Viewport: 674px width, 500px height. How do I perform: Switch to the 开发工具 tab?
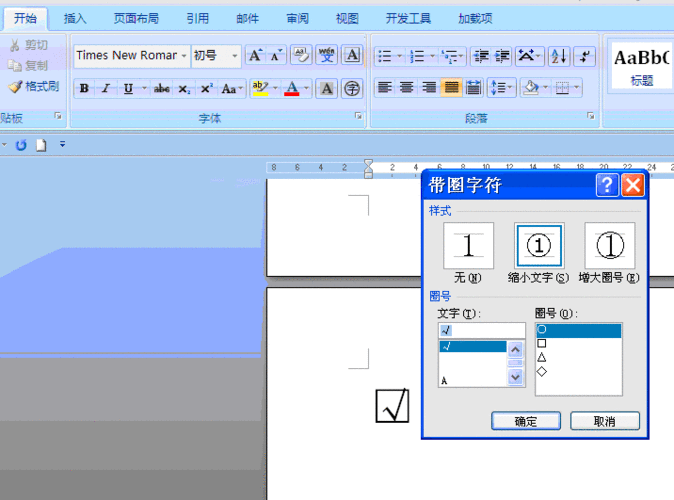tap(408, 18)
